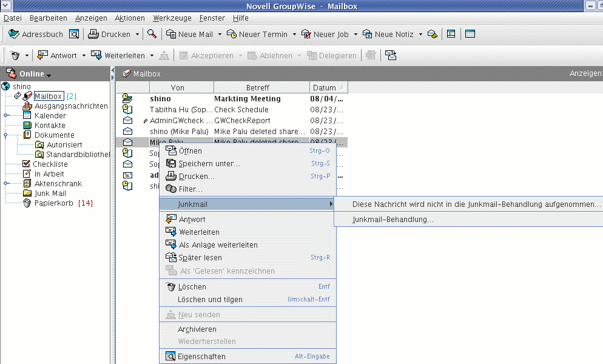The height and width of the screenshot is (364, 603).
Task: Click the Weiterleiten forward toolbar button
Action: pos(118,55)
